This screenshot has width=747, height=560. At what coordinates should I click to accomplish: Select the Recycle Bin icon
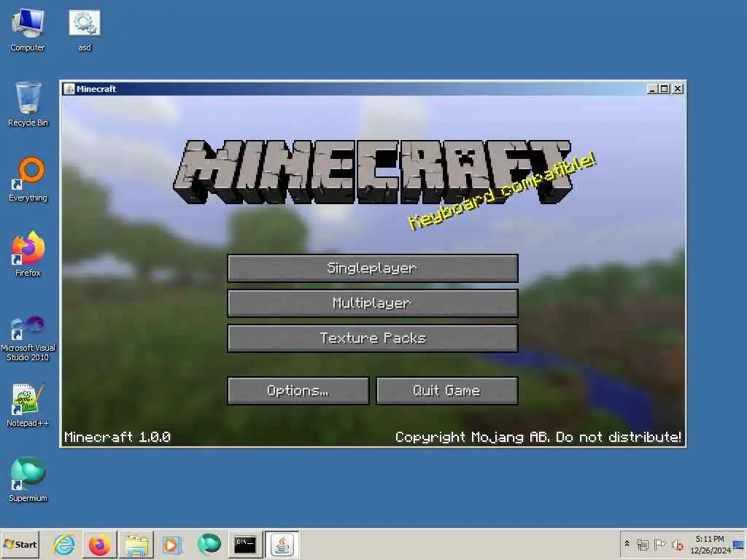[28, 104]
